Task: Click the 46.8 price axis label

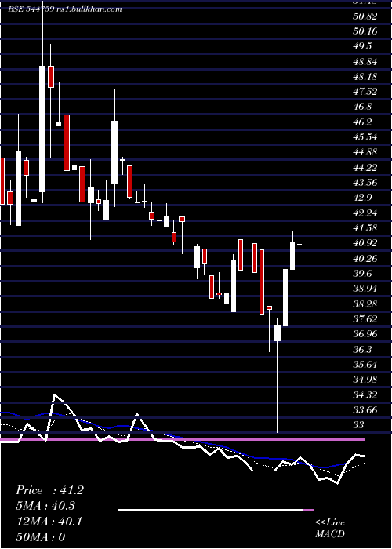Action: tap(362, 107)
